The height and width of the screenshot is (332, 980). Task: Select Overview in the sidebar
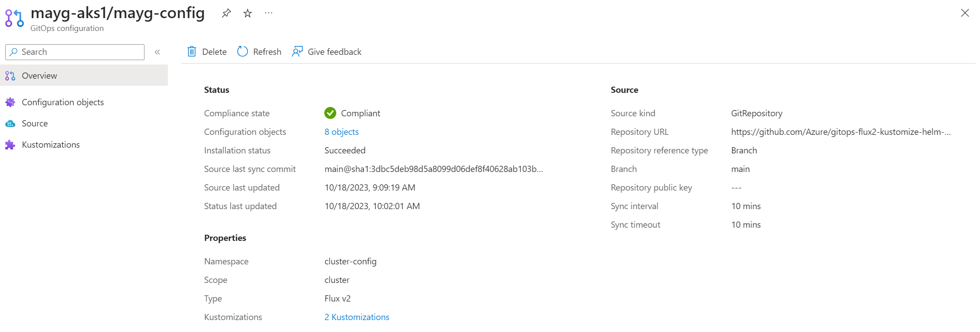pyautogui.click(x=39, y=76)
